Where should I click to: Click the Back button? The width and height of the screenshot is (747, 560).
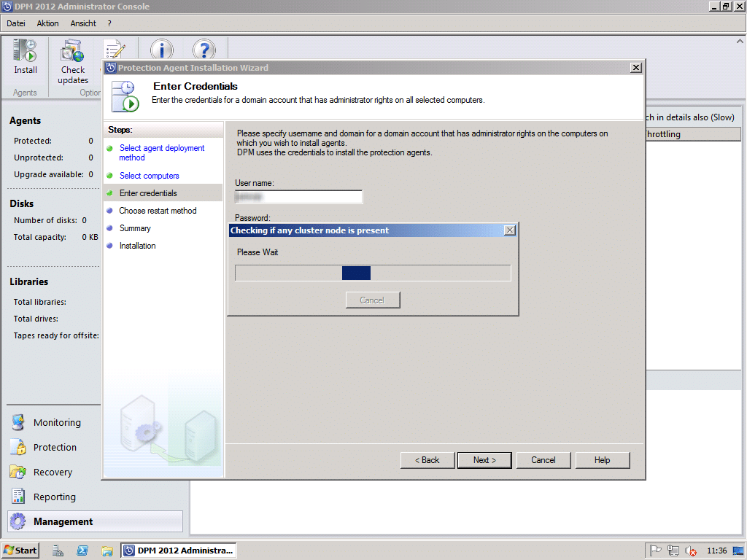click(427, 460)
